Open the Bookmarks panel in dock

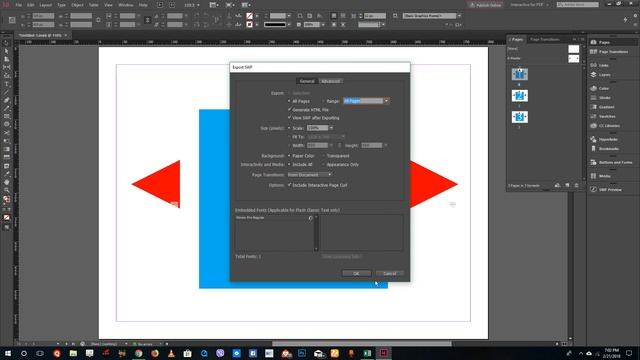click(x=604, y=149)
